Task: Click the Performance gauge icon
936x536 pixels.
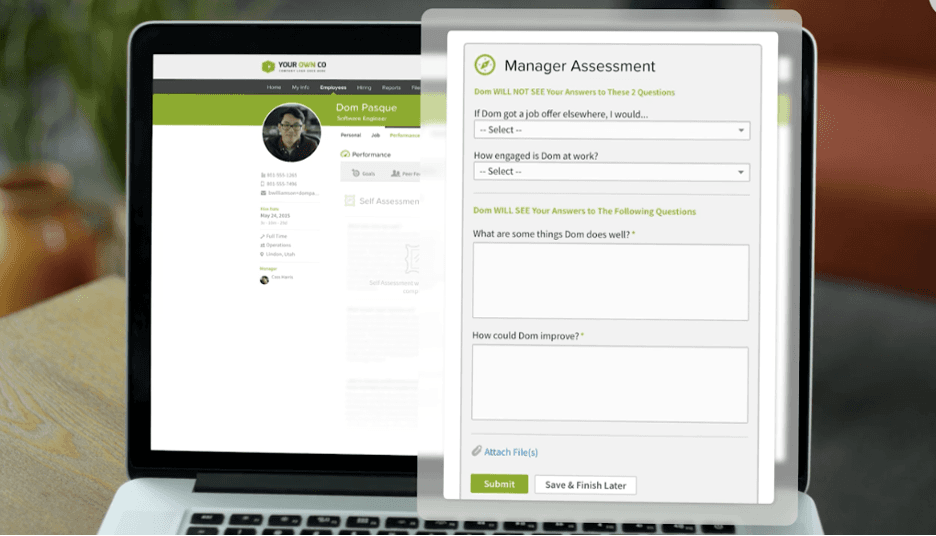Action: [x=345, y=154]
